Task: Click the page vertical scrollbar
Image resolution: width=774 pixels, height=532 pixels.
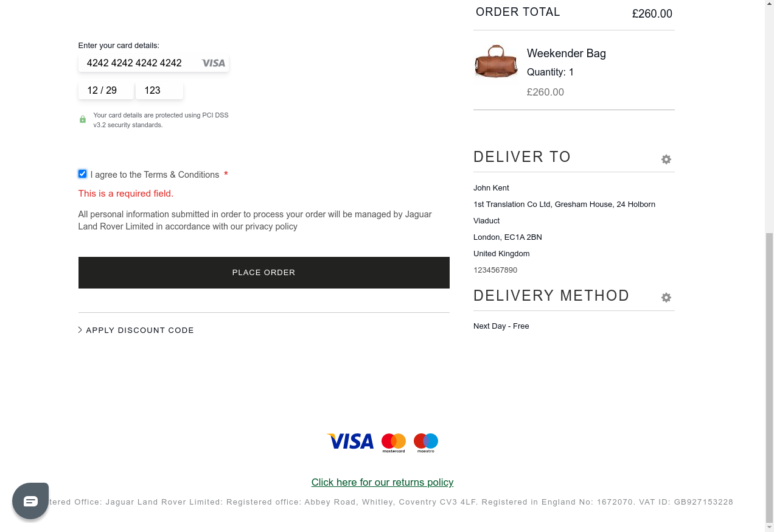Action: pos(769,377)
